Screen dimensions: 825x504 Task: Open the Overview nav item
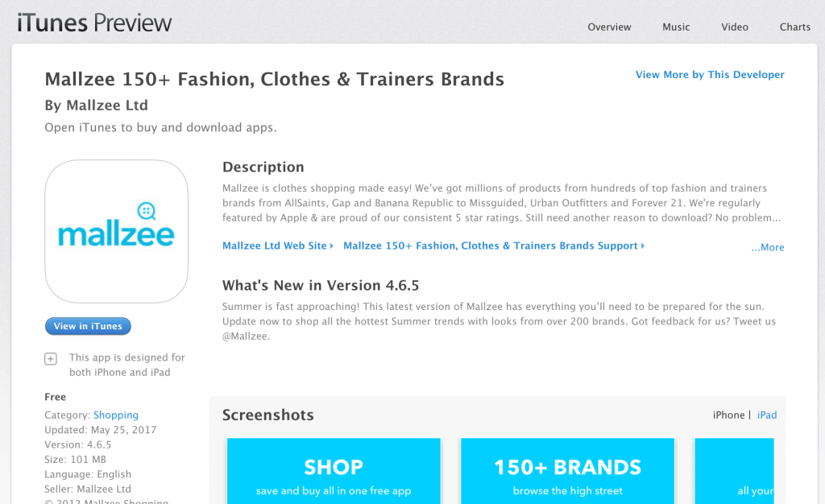[x=609, y=27]
